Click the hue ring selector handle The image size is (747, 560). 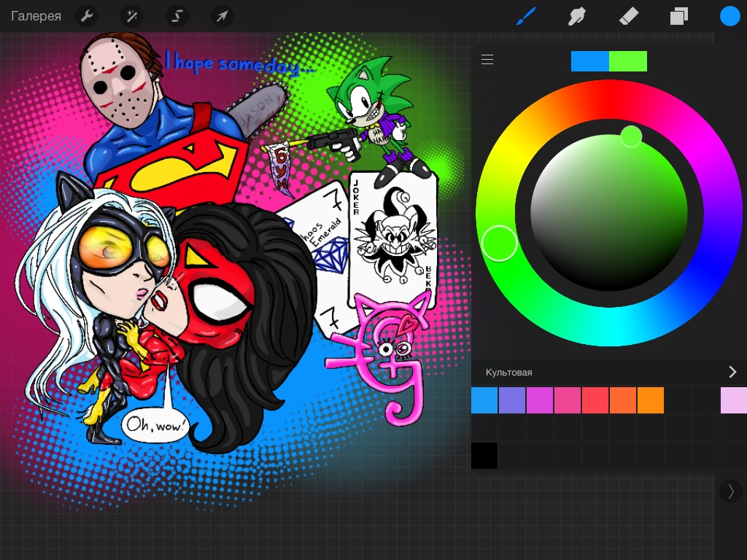[x=499, y=244]
